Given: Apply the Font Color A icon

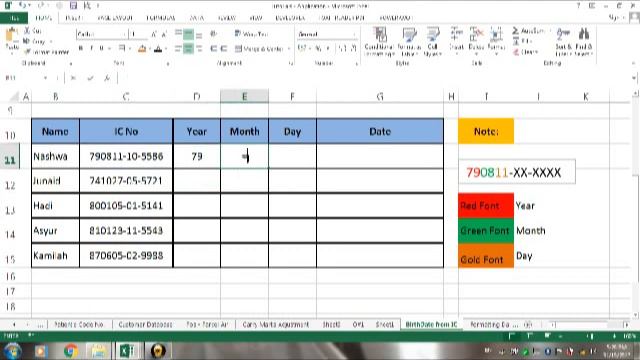Looking at the screenshot, I should (x=158, y=49).
